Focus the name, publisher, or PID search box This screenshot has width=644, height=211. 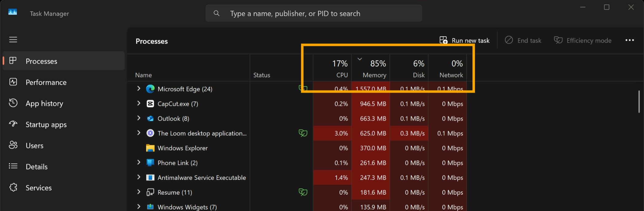[314, 13]
